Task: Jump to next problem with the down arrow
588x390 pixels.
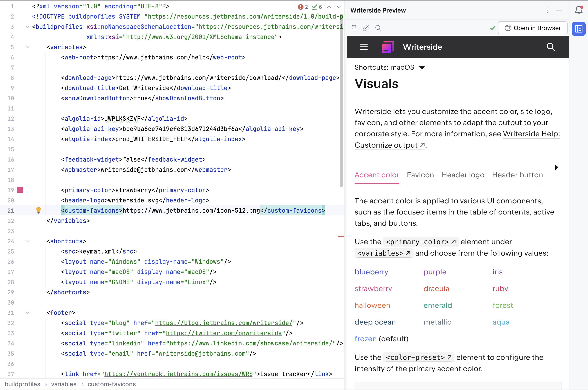Action: (338, 7)
